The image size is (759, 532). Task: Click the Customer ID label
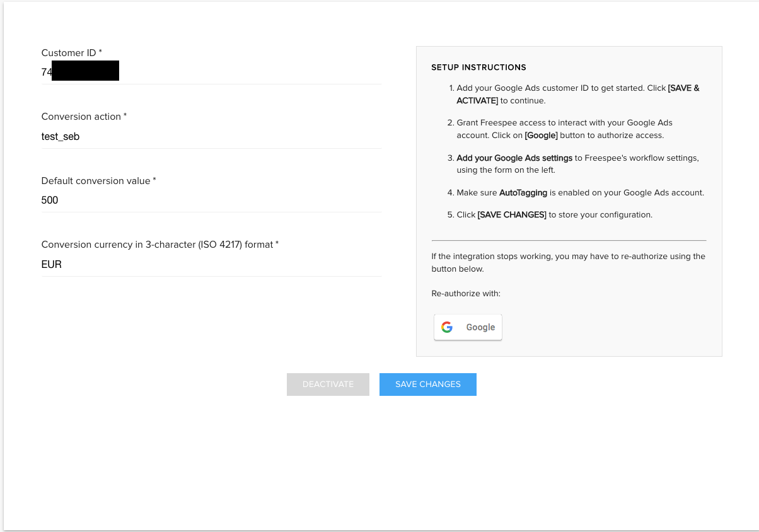(x=72, y=53)
